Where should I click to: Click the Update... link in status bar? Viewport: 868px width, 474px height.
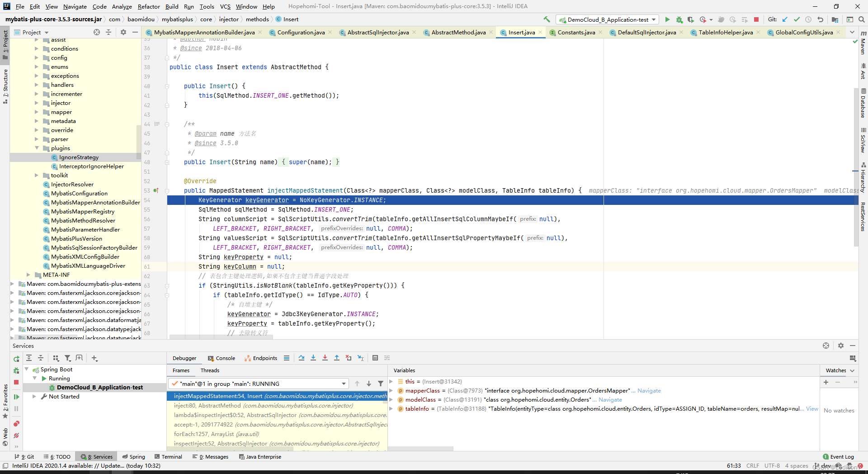[112, 466]
